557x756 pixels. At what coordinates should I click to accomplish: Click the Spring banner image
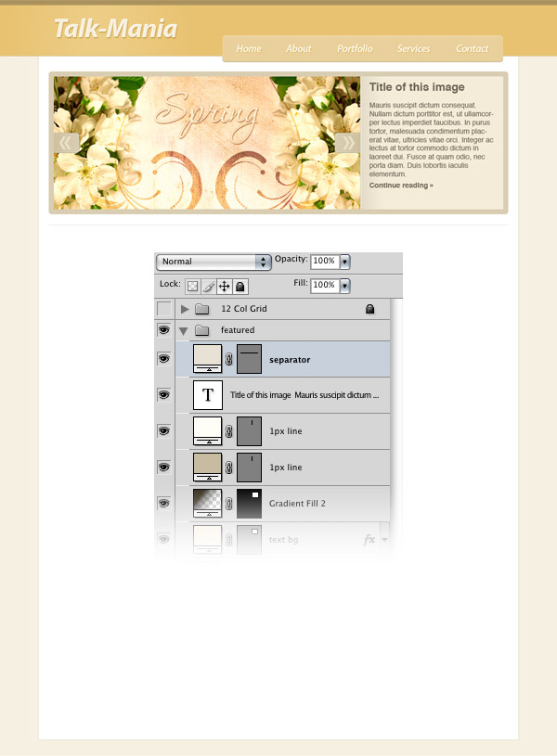tap(207, 143)
